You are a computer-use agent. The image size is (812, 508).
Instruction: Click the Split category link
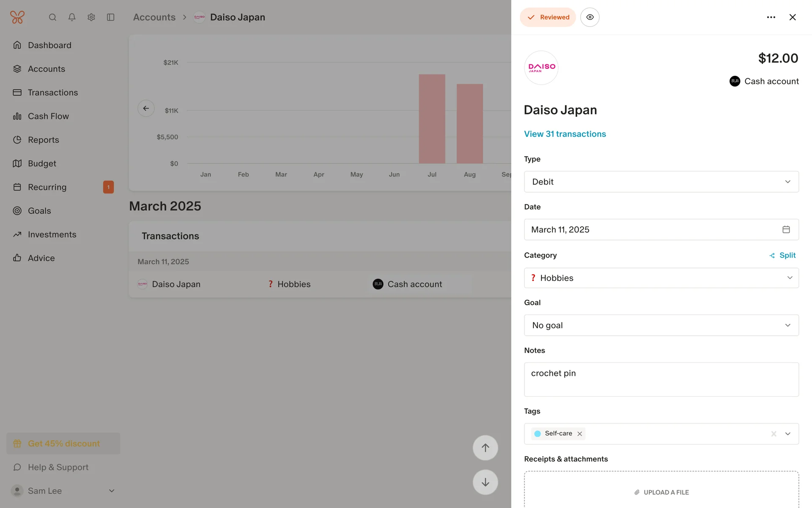click(x=782, y=255)
